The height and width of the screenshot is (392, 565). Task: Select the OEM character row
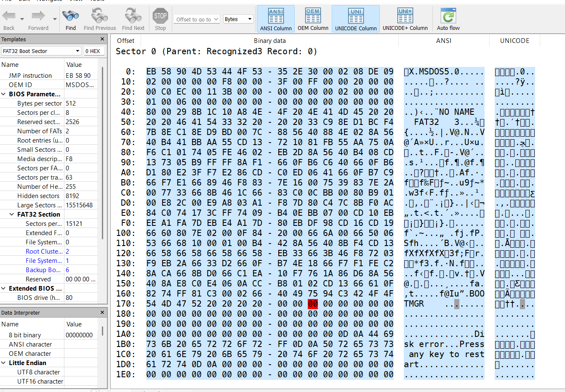[49, 354]
